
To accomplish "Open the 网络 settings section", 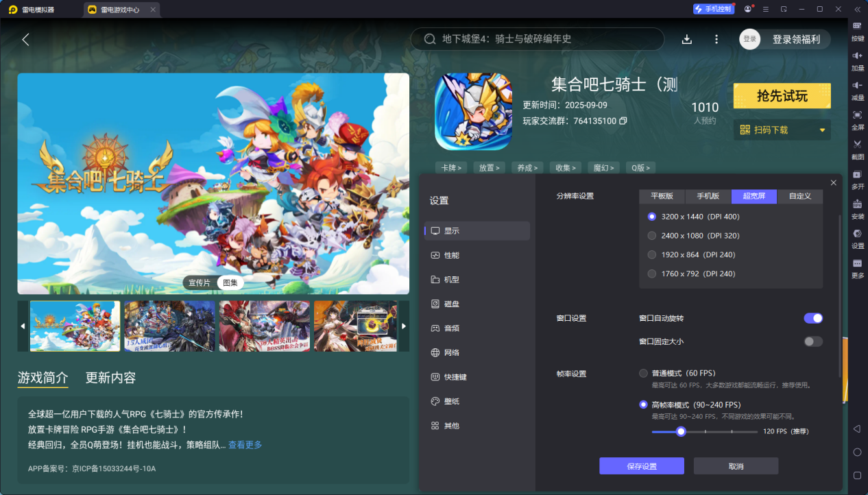I will click(477, 352).
